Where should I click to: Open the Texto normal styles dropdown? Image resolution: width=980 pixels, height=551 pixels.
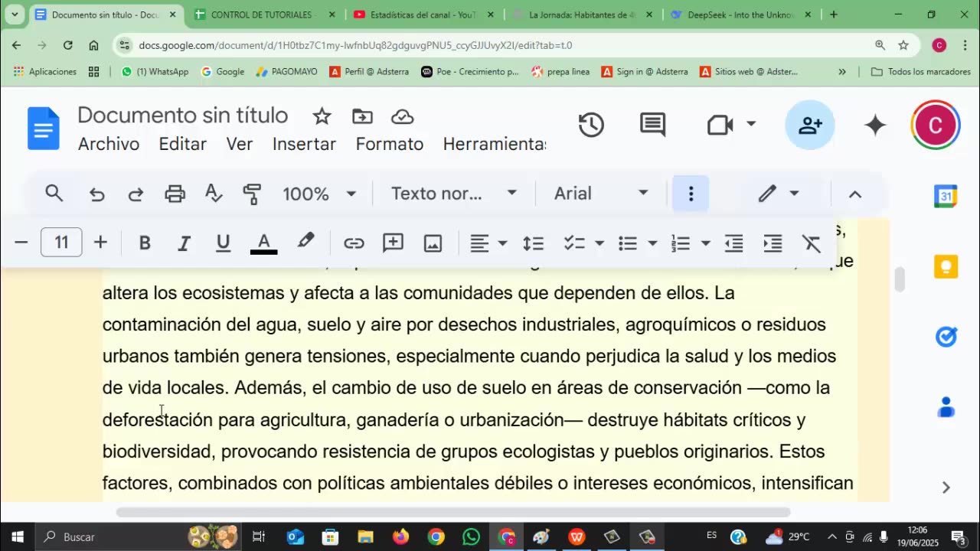pos(454,194)
